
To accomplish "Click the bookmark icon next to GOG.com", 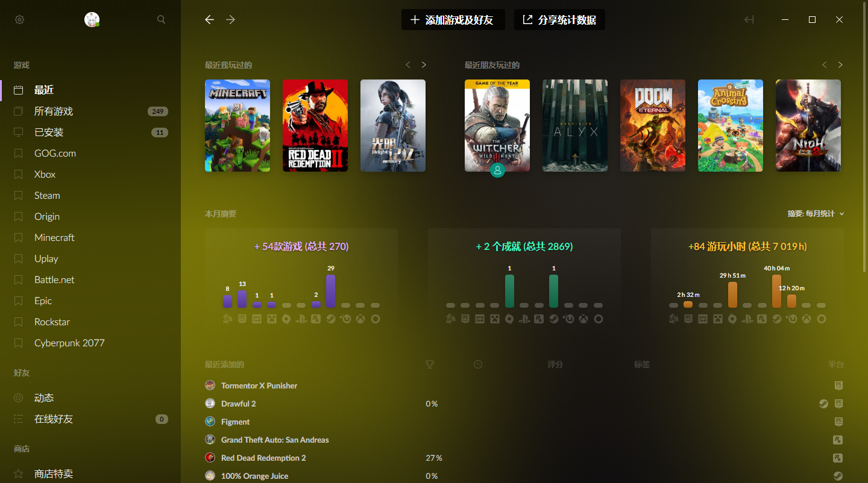I will click(x=19, y=154).
